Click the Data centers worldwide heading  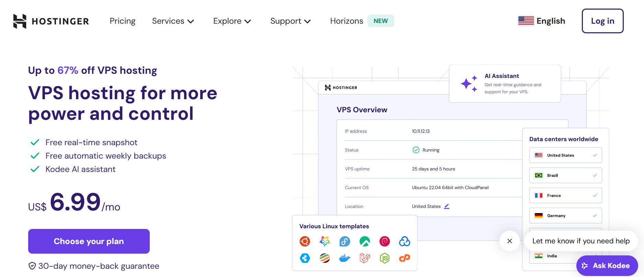(x=564, y=139)
